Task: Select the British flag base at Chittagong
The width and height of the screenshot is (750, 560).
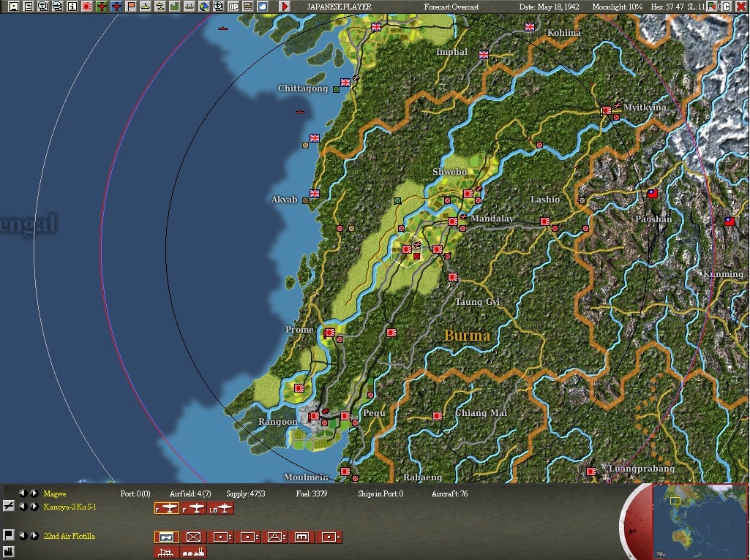Action: point(345,82)
